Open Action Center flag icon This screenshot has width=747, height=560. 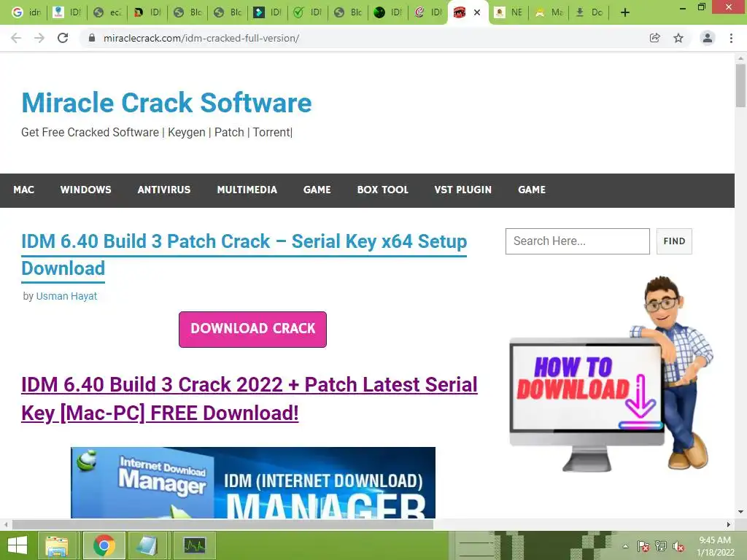click(x=643, y=547)
